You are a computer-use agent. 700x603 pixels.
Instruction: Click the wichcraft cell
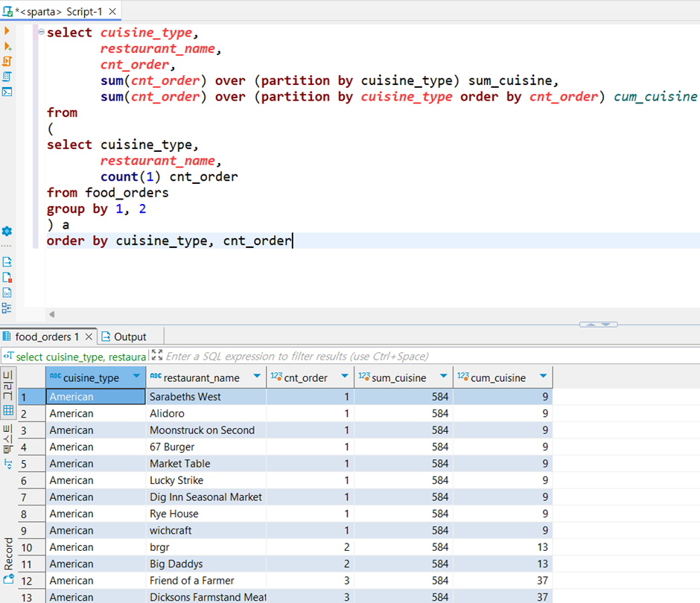[x=206, y=531]
